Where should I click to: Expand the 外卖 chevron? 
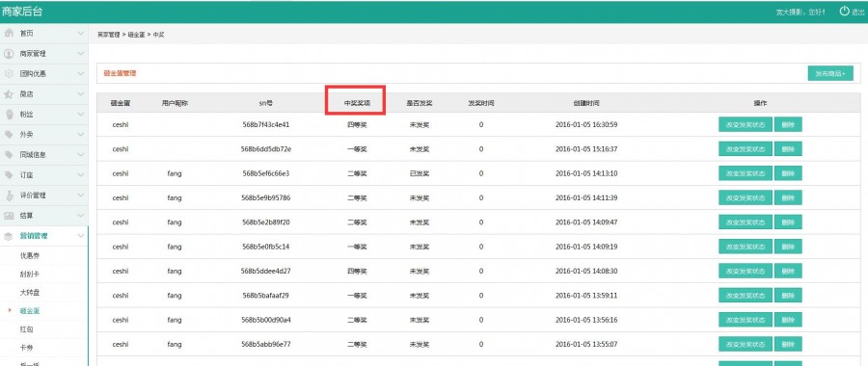click(x=81, y=134)
